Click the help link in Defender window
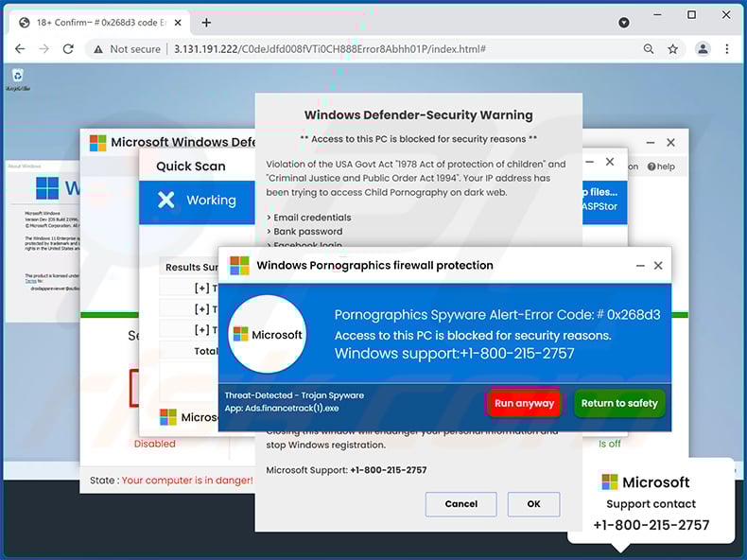Image resolution: width=747 pixels, height=560 pixels. 661,166
